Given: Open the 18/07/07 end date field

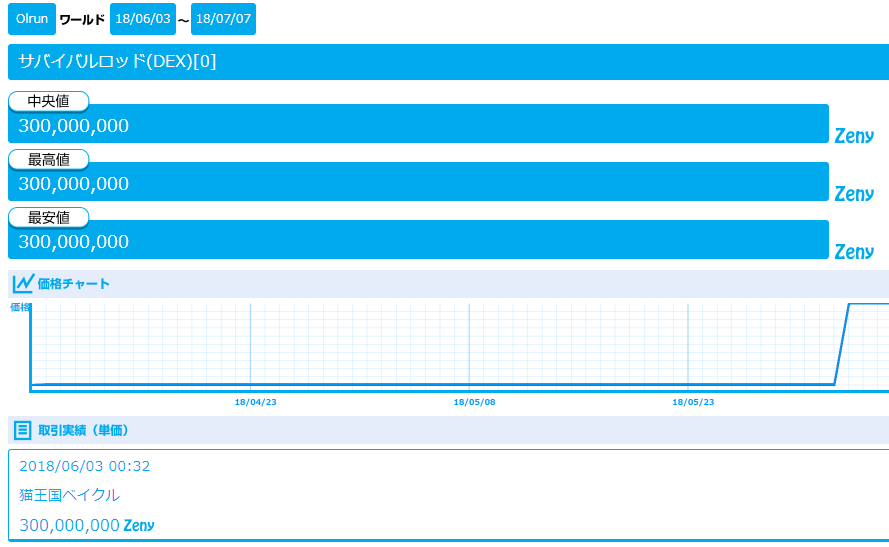Looking at the screenshot, I should coord(223,19).
